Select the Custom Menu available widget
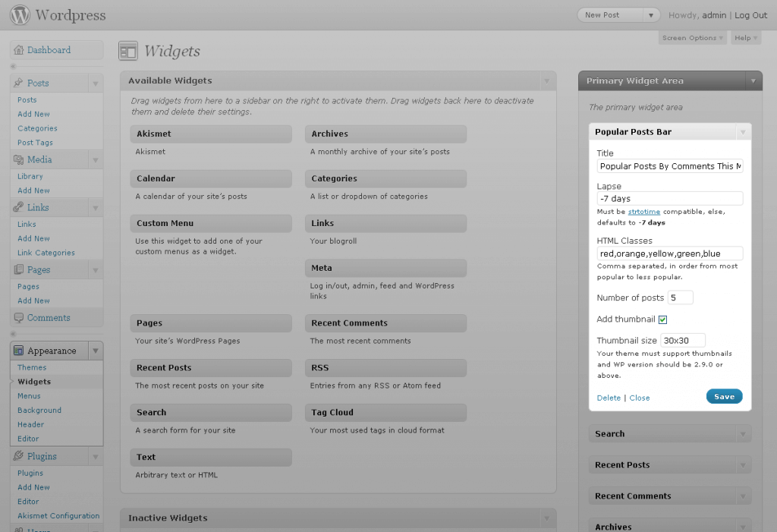 tap(211, 223)
